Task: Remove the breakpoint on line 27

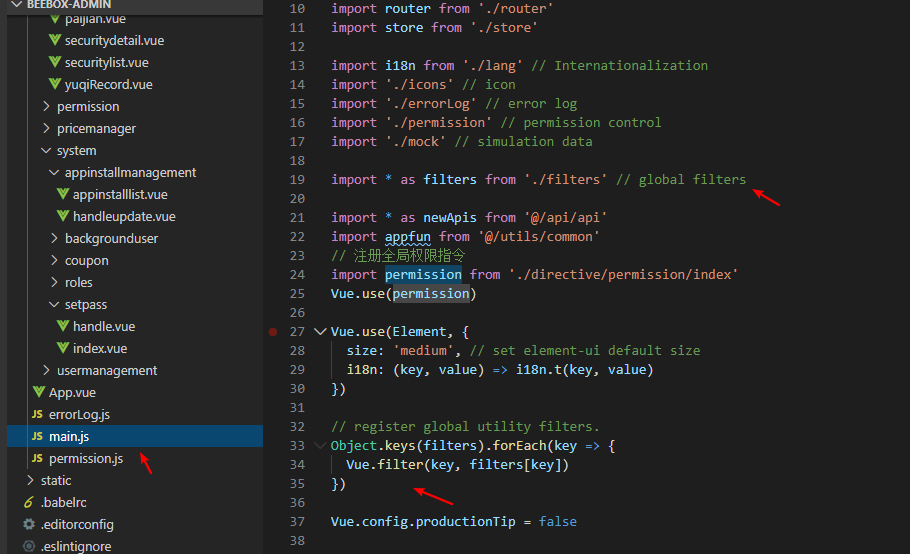Action: pyautogui.click(x=273, y=332)
